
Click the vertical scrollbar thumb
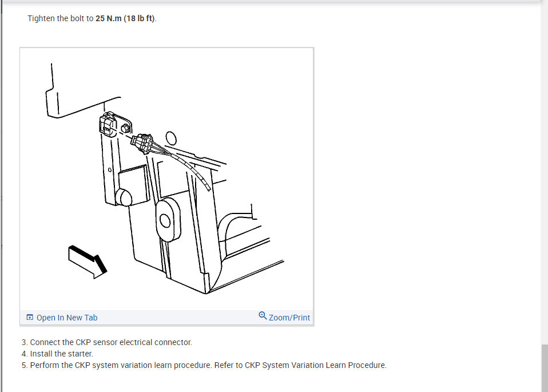click(545, 368)
